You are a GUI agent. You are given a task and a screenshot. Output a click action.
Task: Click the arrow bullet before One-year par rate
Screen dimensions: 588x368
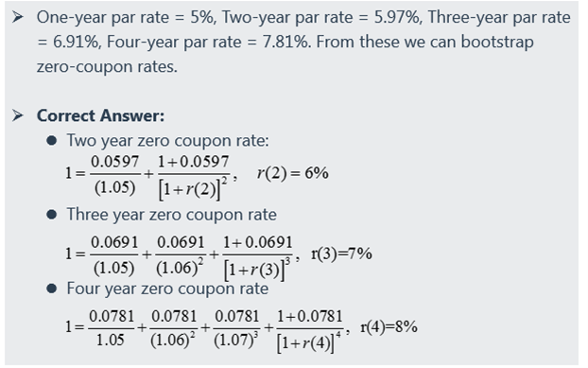(17, 17)
